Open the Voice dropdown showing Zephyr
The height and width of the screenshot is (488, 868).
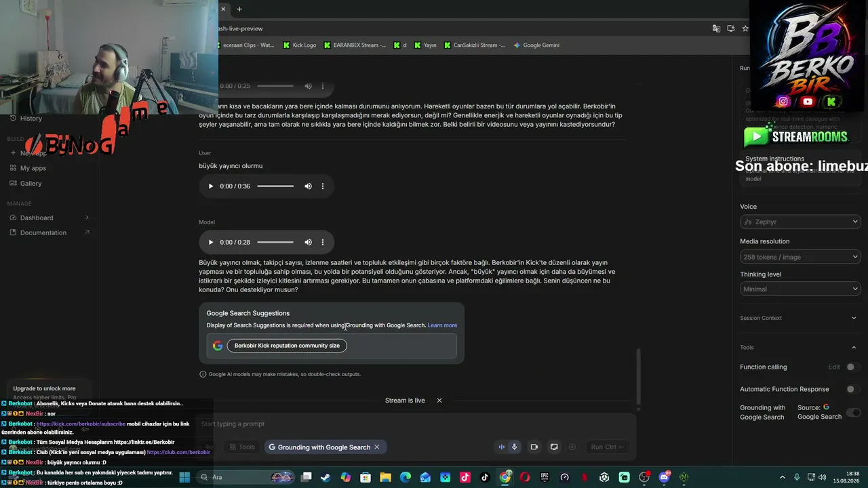pyautogui.click(x=800, y=222)
